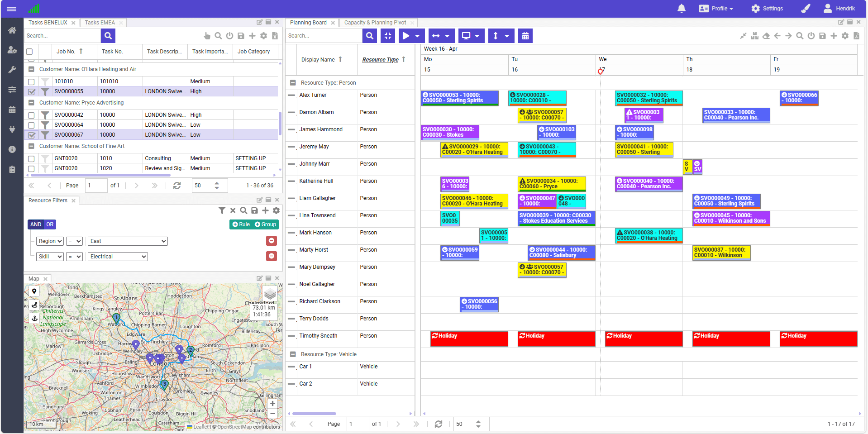The width and height of the screenshot is (868, 434).
Task: Save the current Planning Board layout
Action: click(822, 36)
